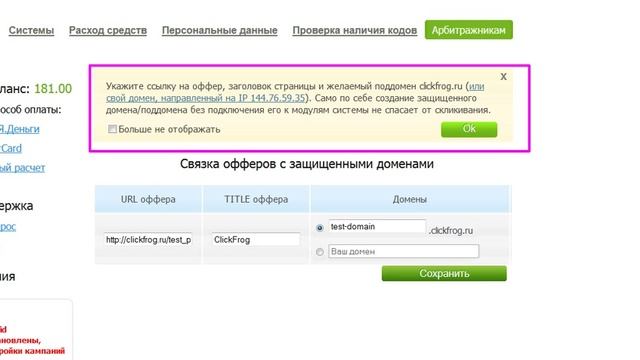Open the Системы menu link
The image size is (640, 360).
(x=31, y=30)
